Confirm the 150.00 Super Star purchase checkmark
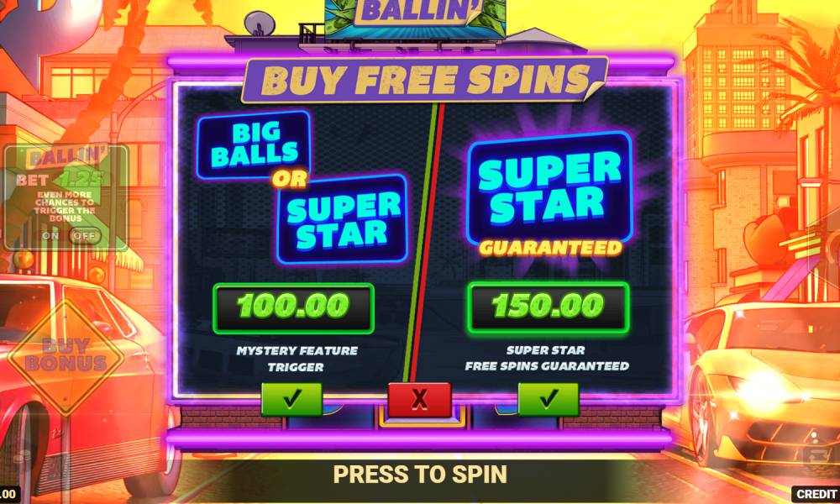This screenshot has width=840, height=504. point(548,399)
